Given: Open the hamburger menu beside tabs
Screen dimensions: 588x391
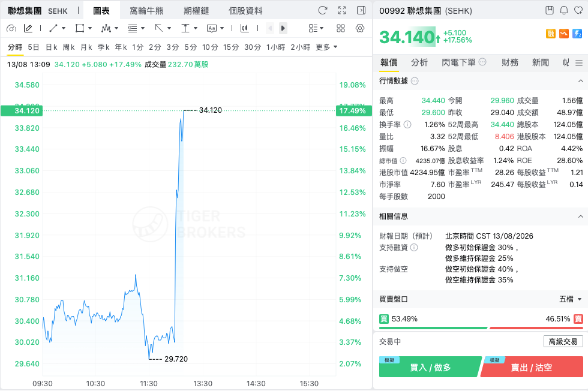Looking at the screenshot, I should click(x=579, y=63).
